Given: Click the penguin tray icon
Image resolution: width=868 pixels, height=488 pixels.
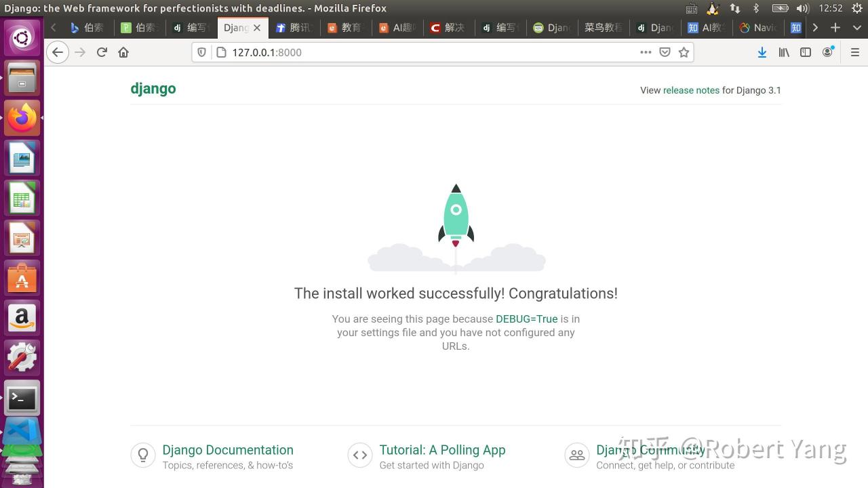Looking at the screenshot, I should (x=713, y=8).
